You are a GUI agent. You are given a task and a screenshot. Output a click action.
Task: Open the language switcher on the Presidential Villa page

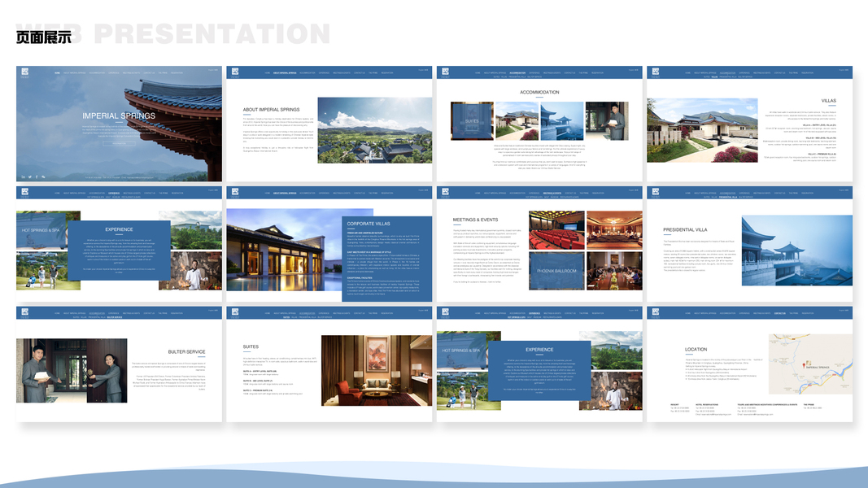coord(844,190)
